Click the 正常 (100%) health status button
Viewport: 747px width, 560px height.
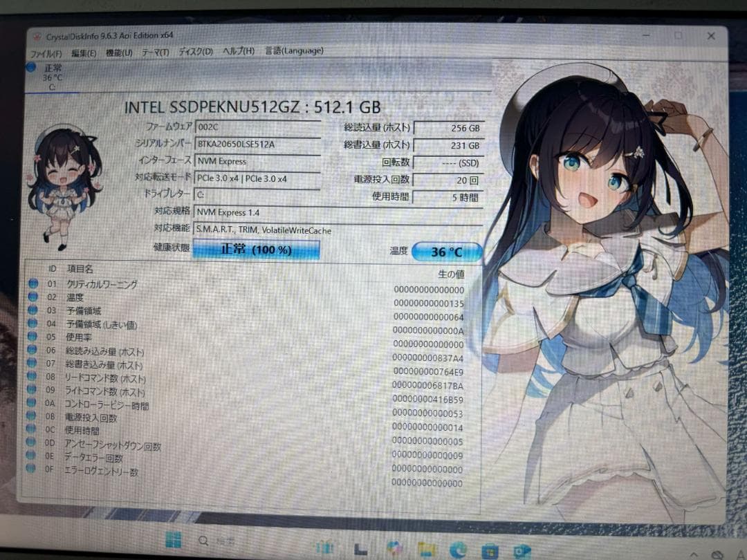256,250
